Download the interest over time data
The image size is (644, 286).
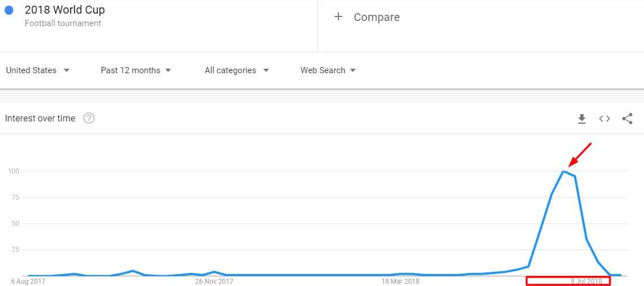[582, 119]
